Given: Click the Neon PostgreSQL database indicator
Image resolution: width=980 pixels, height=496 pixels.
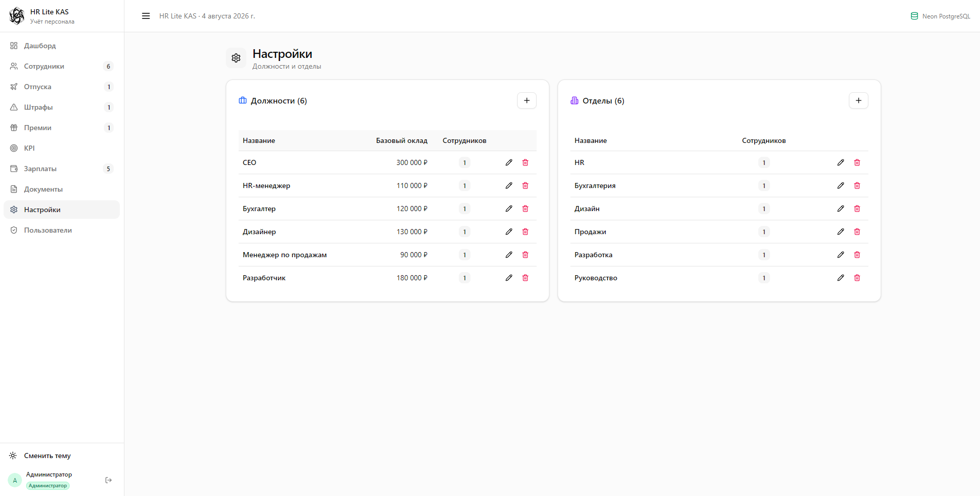Looking at the screenshot, I should point(941,16).
